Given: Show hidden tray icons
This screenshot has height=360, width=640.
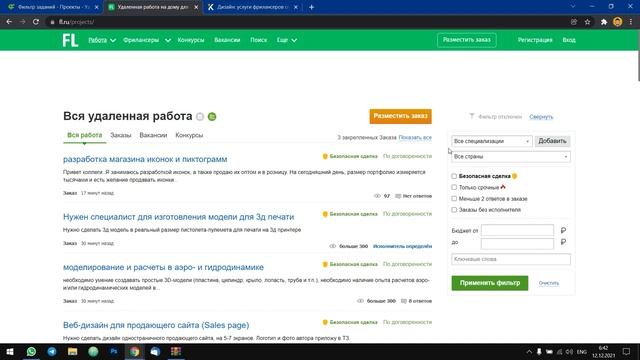Looking at the screenshot, I should [x=529, y=352].
